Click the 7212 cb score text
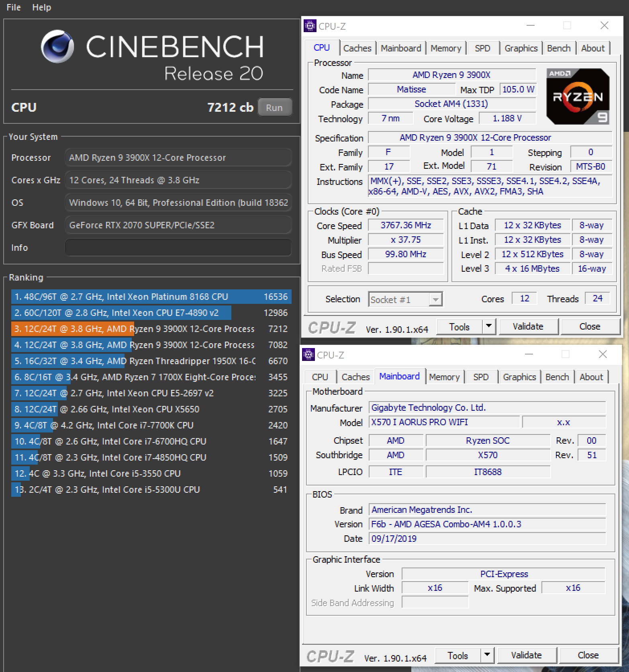The image size is (629, 672). click(x=230, y=107)
